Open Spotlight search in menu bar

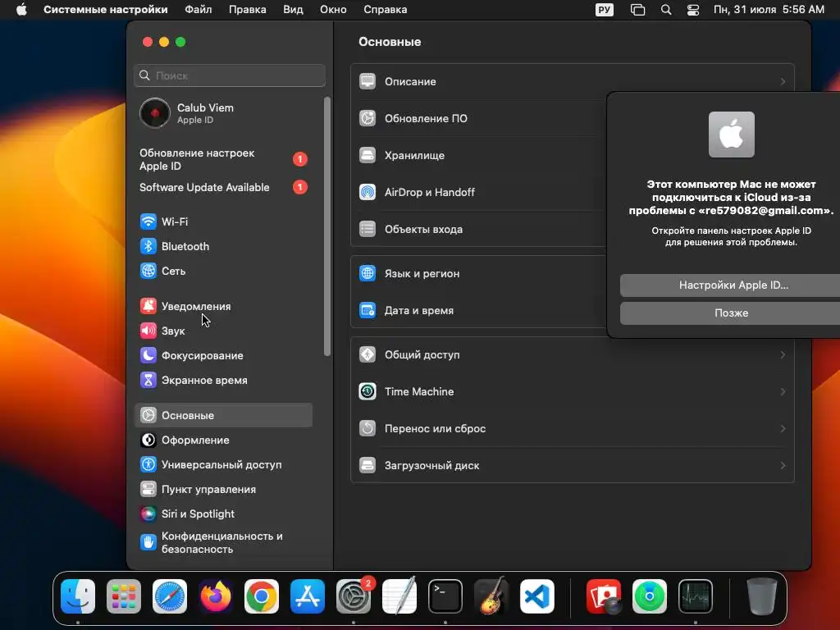pyautogui.click(x=666, y=10)
